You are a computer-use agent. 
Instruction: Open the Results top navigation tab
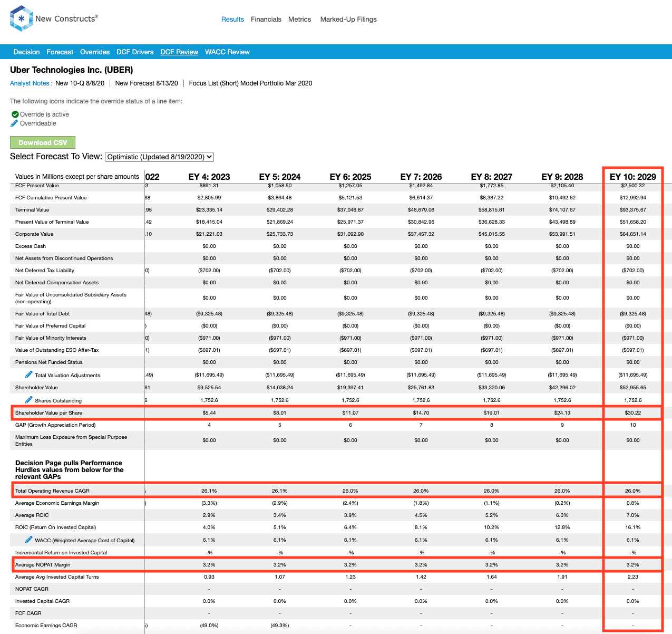(x=232, y=20)
